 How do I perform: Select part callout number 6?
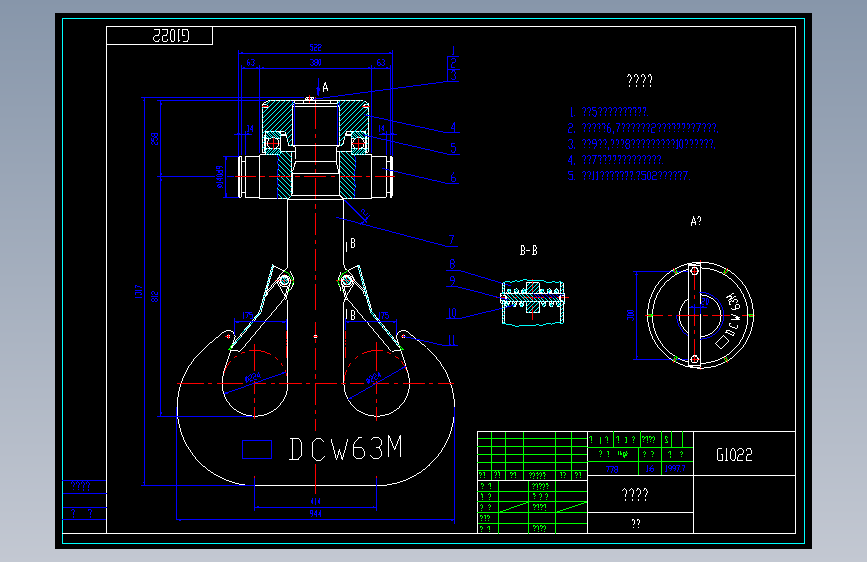pyautogui.click(x=453, y=178)
